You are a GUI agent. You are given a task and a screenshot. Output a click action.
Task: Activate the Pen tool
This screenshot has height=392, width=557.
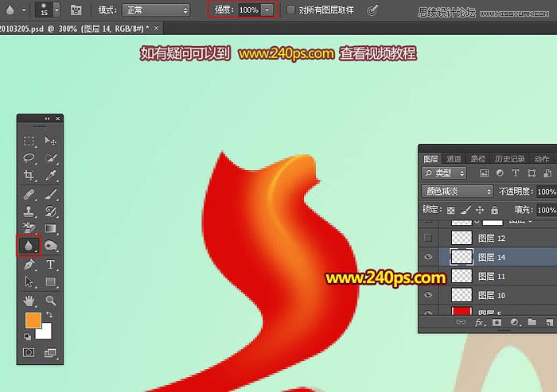click(29, 265)
